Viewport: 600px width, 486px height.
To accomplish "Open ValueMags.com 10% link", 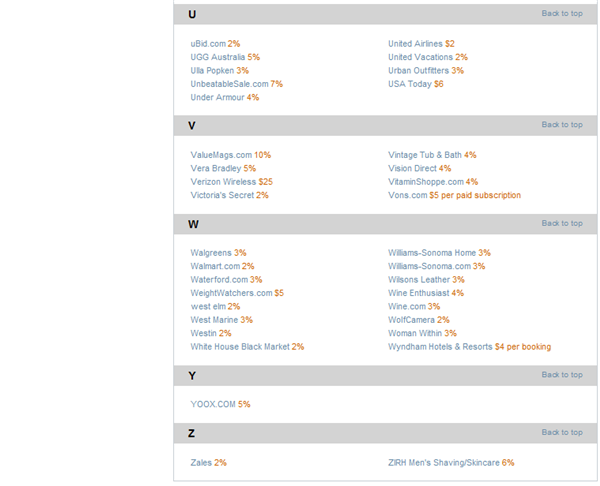I will [231, 155].
